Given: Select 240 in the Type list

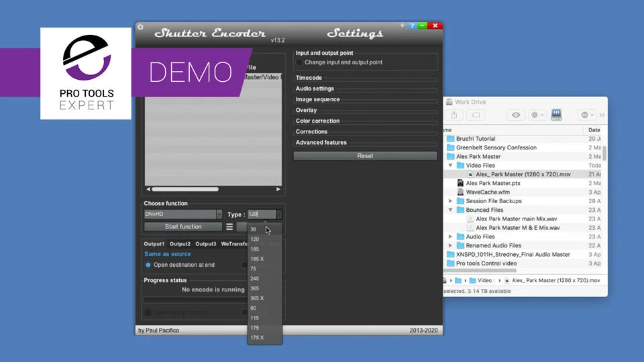Looking at the screenshot, I should [264, 279].
